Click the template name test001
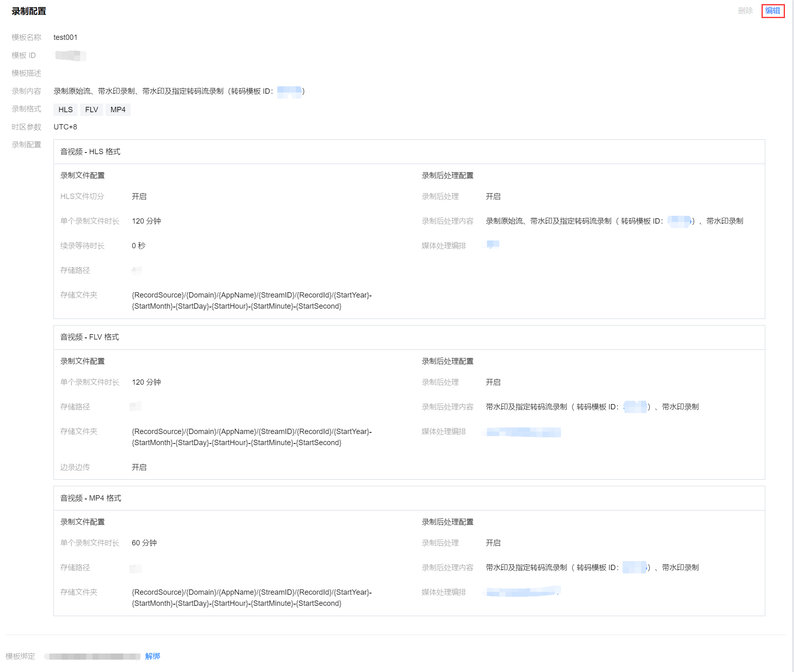The width and height of the screenshot is (794, 672). 65,37
